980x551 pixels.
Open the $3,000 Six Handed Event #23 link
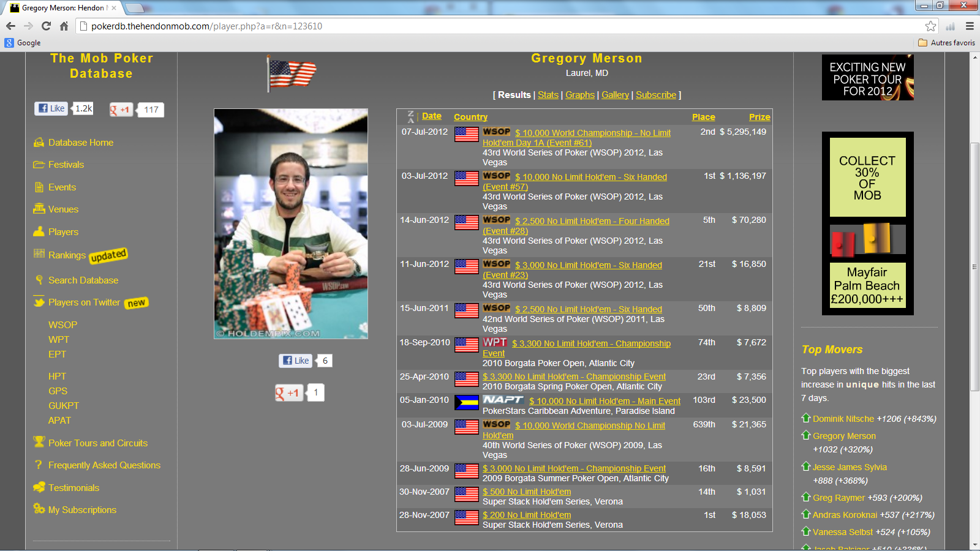tap(572, 270)
